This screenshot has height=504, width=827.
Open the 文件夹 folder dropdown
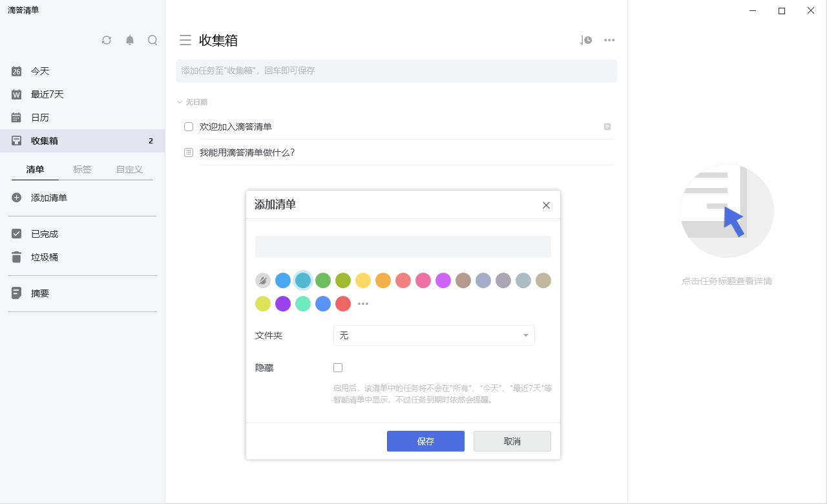coord(434,335)
